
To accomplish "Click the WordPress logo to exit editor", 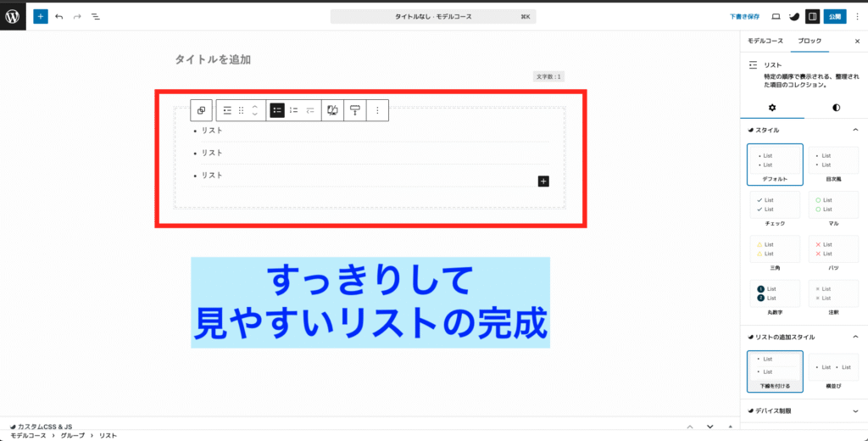I will [x=13, y=16].
